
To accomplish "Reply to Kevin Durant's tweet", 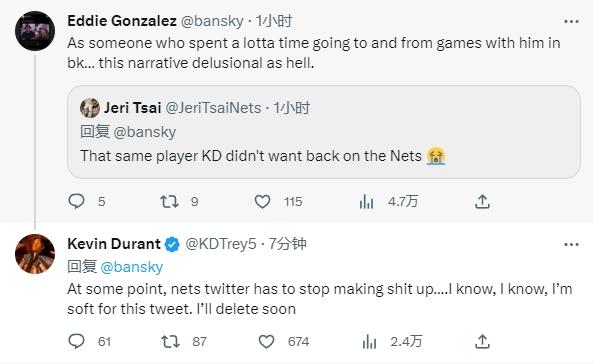I will [76, 341].
